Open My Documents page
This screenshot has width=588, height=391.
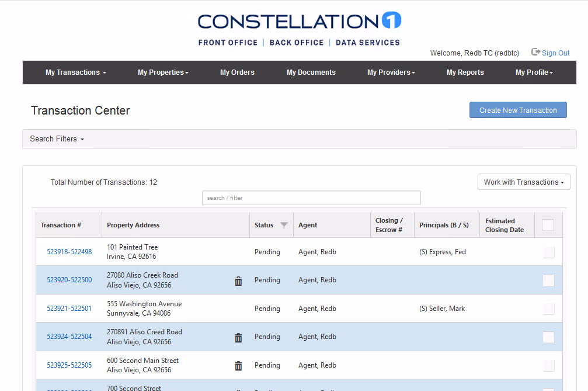[311, 72]
